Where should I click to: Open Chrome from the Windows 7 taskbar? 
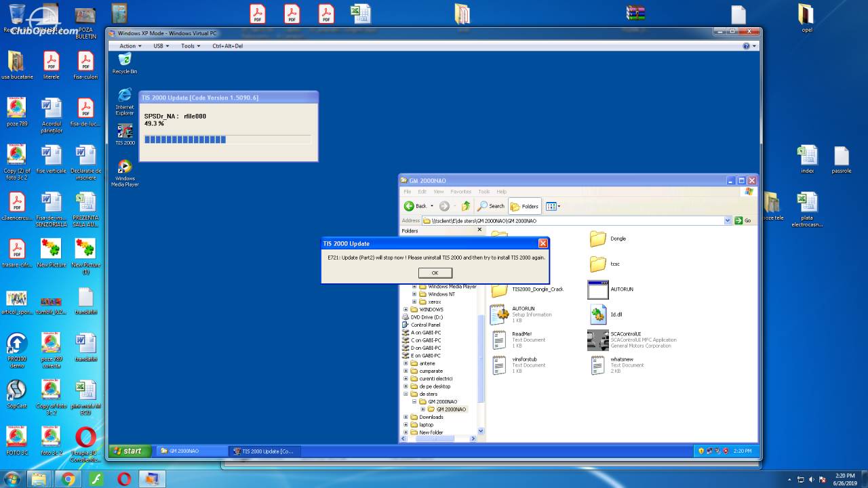point(68,479)
